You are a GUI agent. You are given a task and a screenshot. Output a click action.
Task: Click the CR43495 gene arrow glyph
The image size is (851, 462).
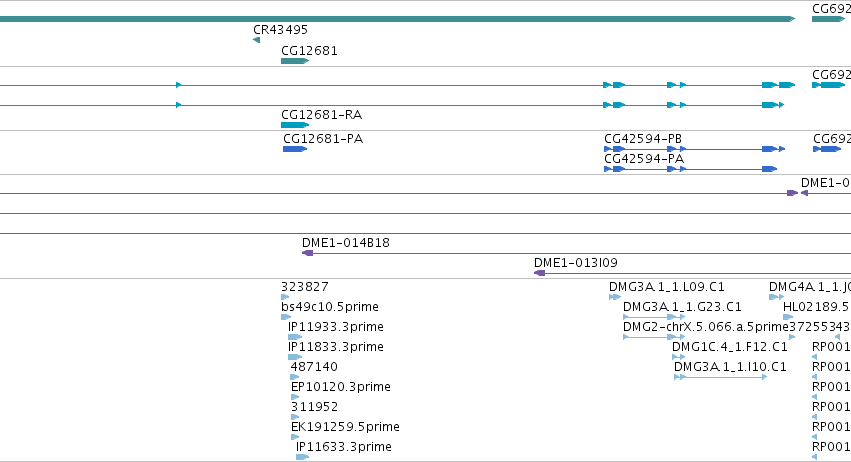tap(256, 40)
